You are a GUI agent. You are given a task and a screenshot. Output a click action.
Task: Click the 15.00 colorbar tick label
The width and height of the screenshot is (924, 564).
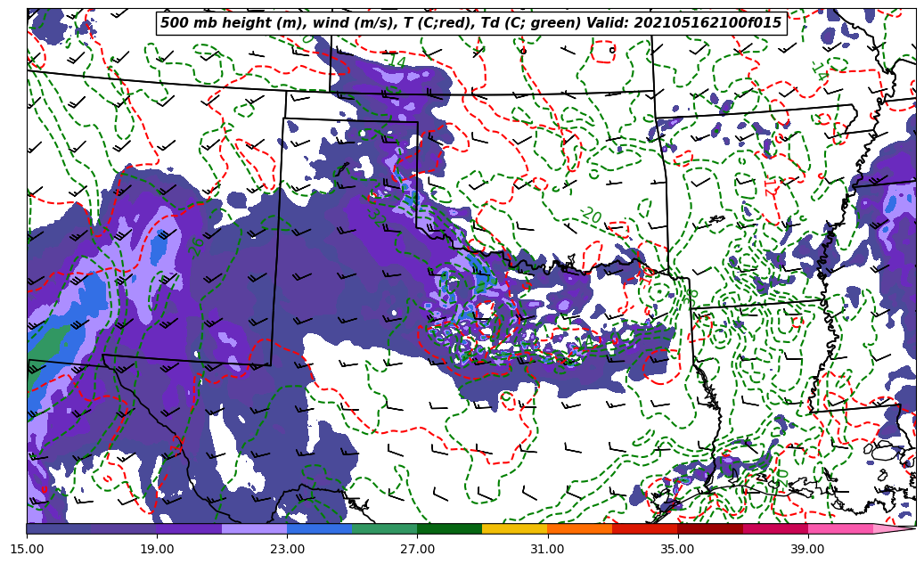(x=27, y=549)
